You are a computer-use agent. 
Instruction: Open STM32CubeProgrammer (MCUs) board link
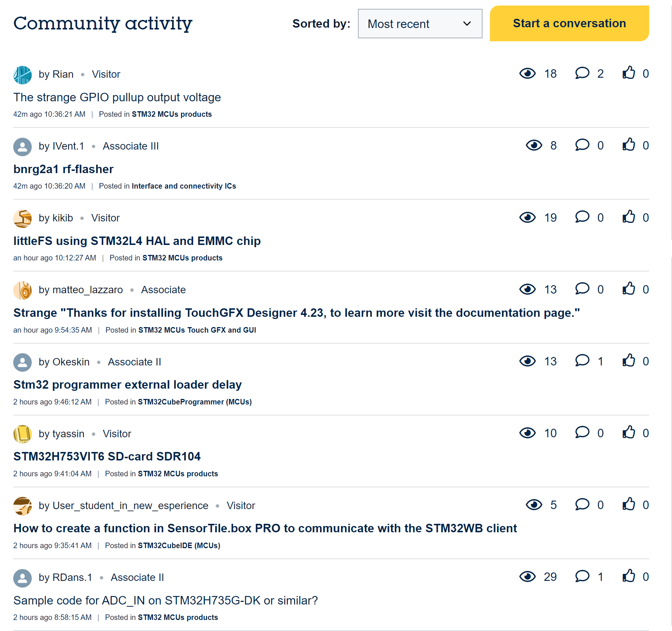[195, 402]
